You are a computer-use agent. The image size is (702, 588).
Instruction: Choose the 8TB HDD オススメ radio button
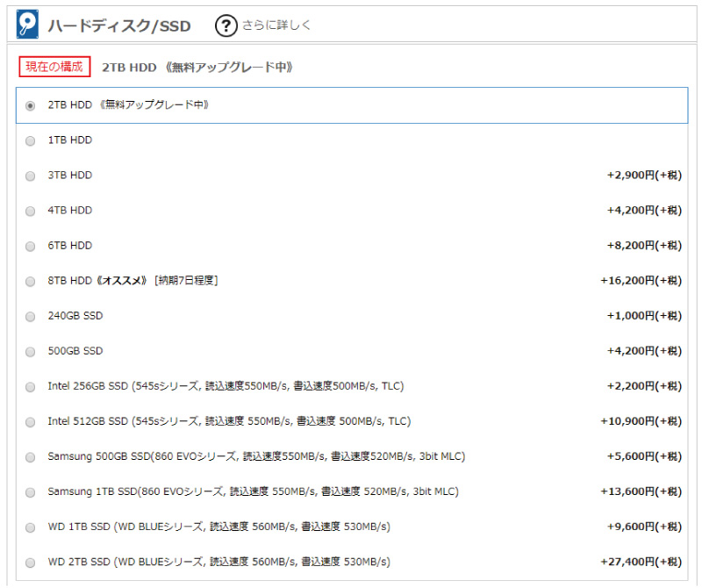point(30,281)
